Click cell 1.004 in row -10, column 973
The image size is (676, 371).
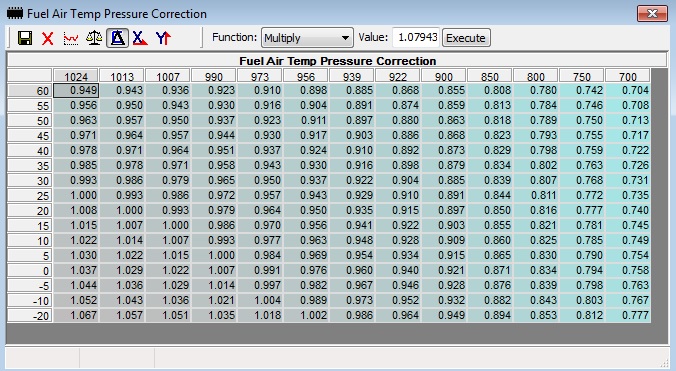[x=260, y=300]
